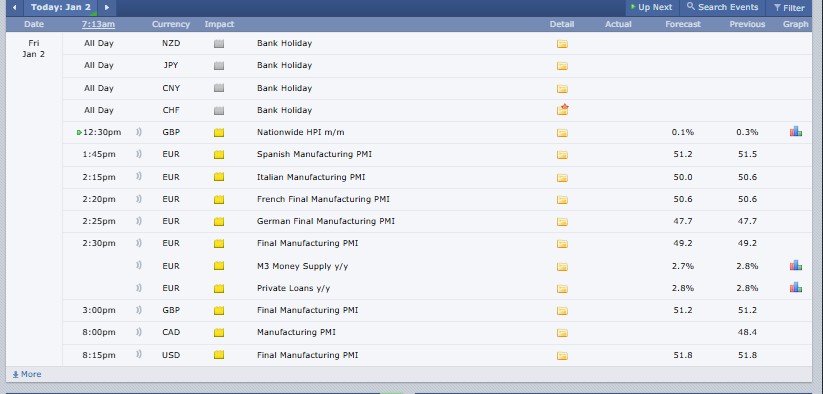
Task: Open detail folder for CNY Bank Holiday
Action: click(562, 88)
